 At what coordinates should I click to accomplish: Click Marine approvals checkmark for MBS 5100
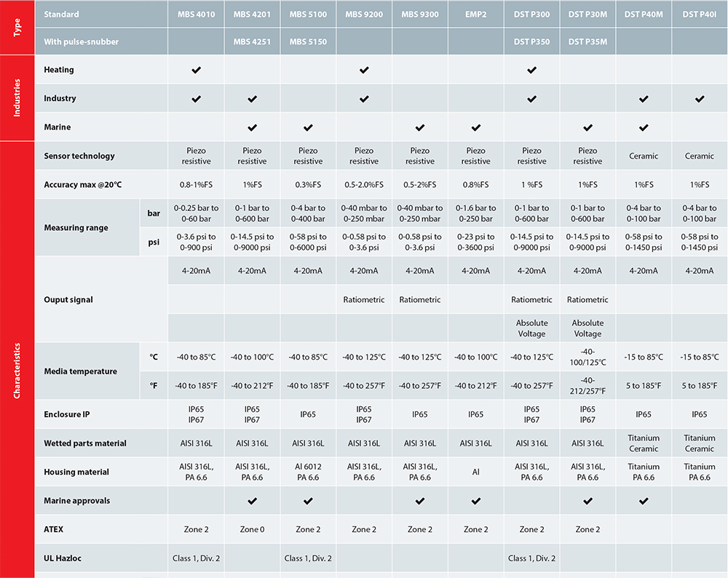click(x=308, y=501)
